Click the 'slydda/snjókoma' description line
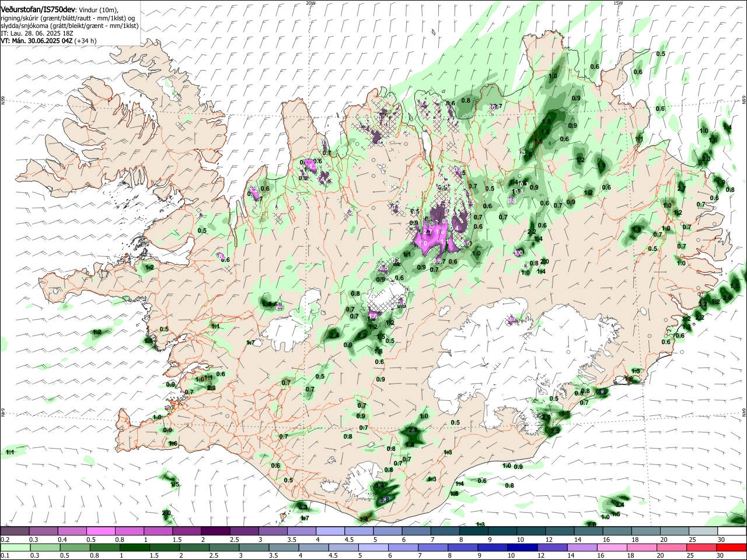 pyautogui.click(x=69, y=26)
